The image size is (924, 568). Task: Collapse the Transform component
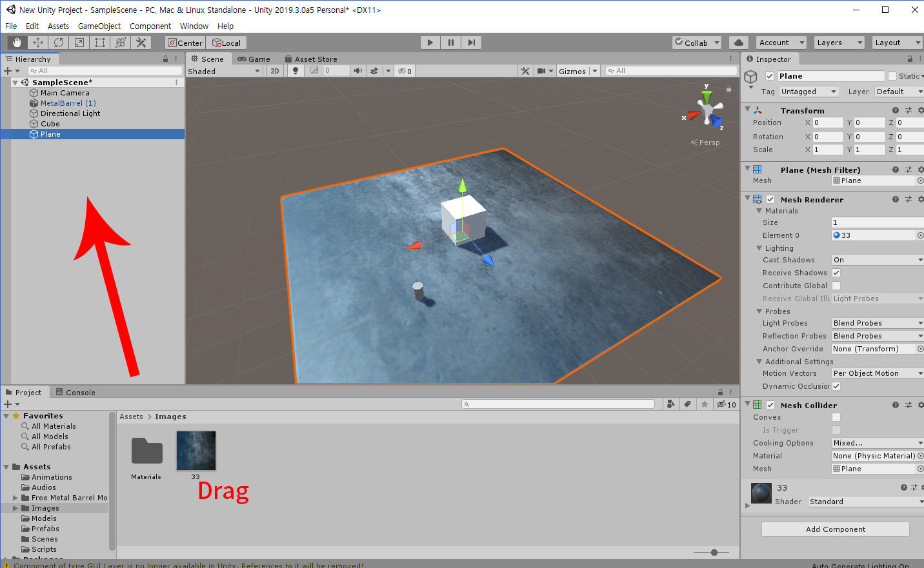click(x=748, y=110)
